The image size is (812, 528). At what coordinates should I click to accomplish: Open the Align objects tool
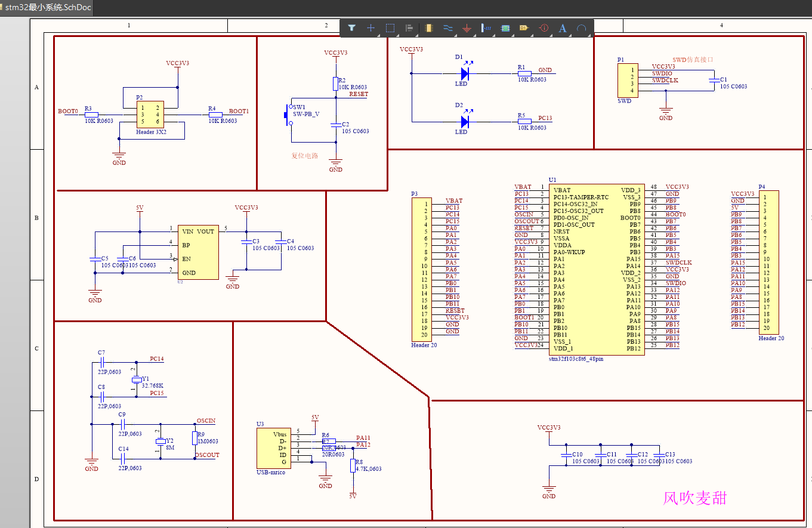point(409,27)
